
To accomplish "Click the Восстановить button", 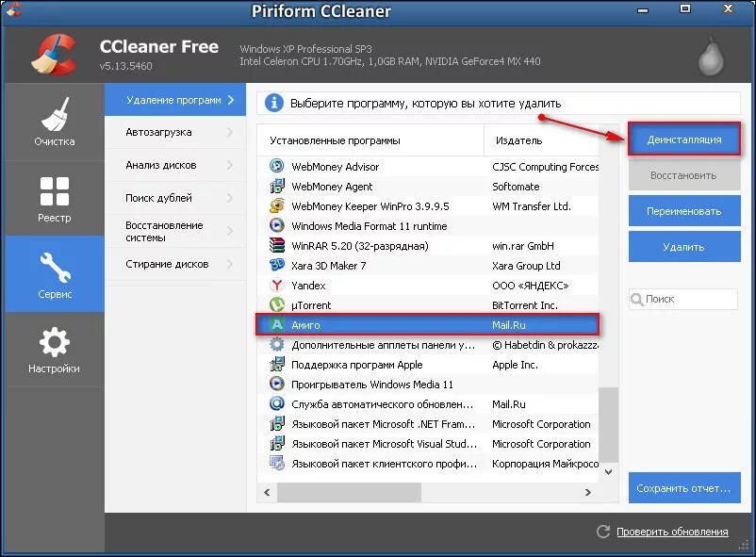I will [x=684, y=175].
